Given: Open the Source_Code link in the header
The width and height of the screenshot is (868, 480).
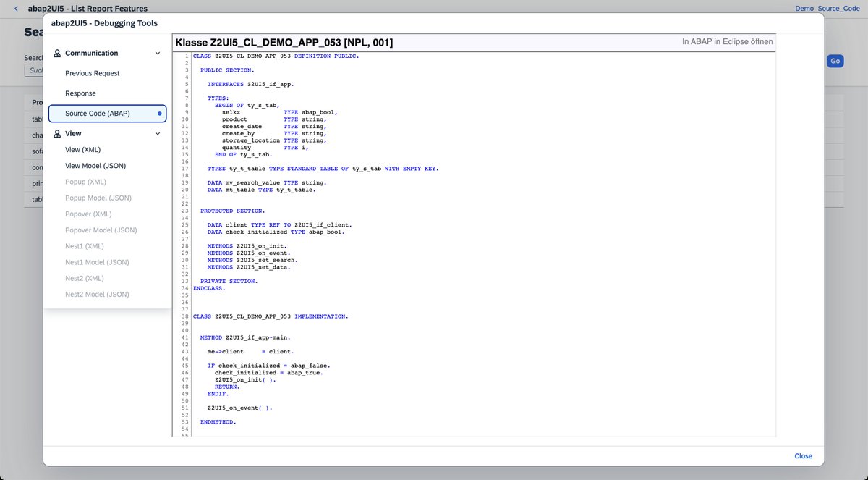Looking at the screenshot, I should pyautogui.click(x=838, y=9).
